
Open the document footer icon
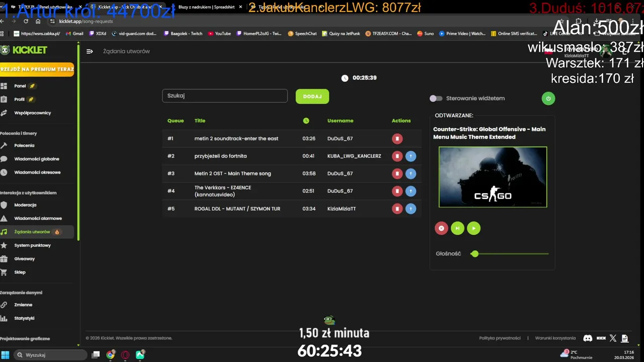(x=625, y=338)
